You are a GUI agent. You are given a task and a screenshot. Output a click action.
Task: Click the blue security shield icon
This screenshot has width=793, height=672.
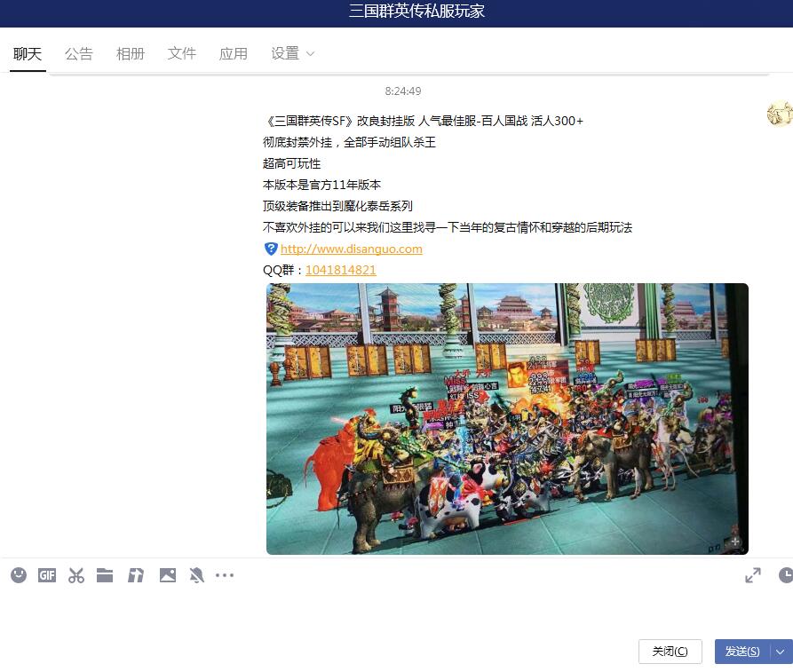click(271, 249)
